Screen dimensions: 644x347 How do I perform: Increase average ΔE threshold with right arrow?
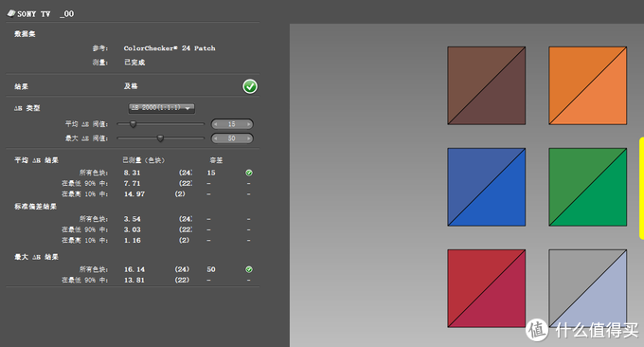pyautogui.click(x=248, y=124)
